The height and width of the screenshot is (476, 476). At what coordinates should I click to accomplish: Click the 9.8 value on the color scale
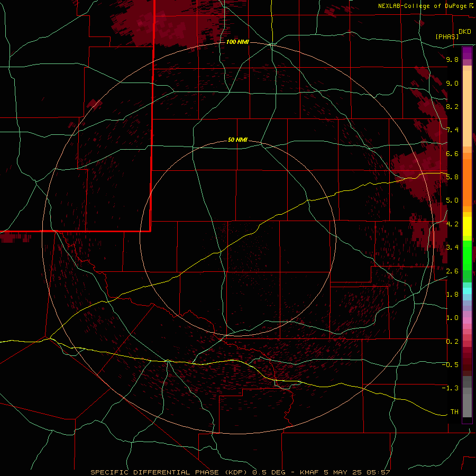point(452,59)
